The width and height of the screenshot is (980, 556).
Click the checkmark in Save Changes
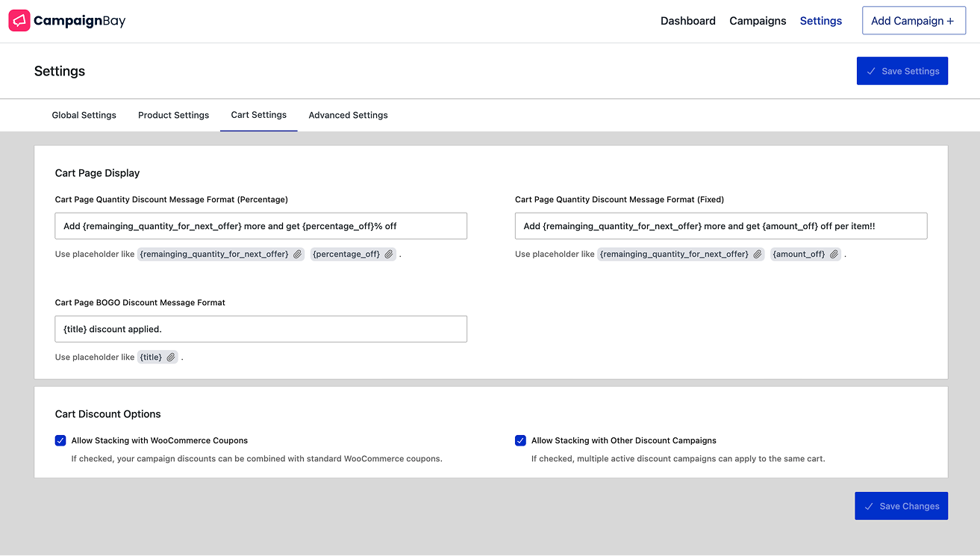(x=869, y=506)
